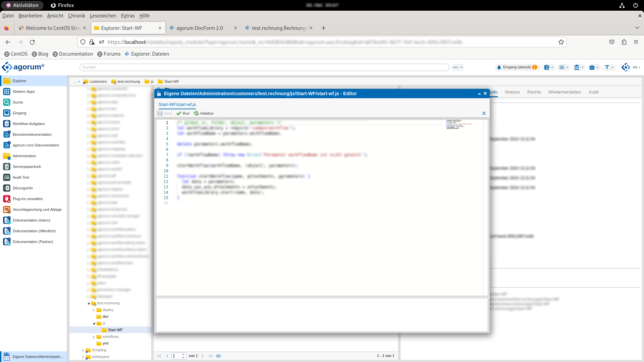
Task: Go to last page in pager
Action: pyautogui.click(x=211, y=356)
